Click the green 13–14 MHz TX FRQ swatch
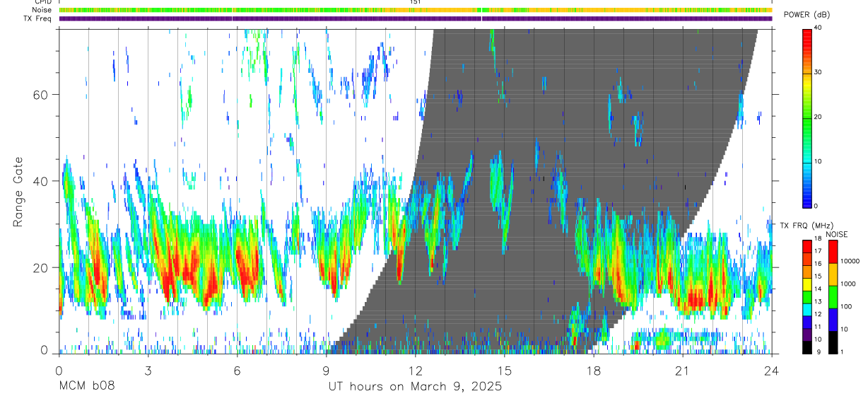Screen dimensions: 868x401 807,296
